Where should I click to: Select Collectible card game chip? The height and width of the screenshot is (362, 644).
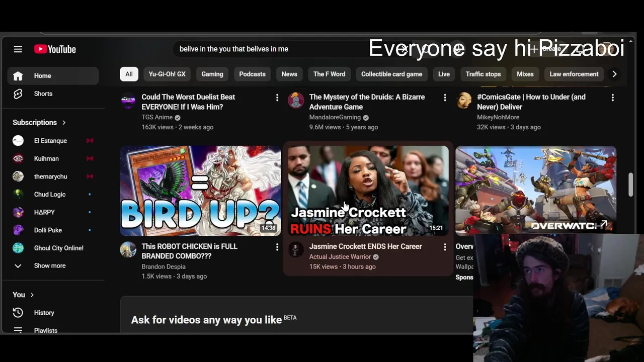tap(391, 74)
